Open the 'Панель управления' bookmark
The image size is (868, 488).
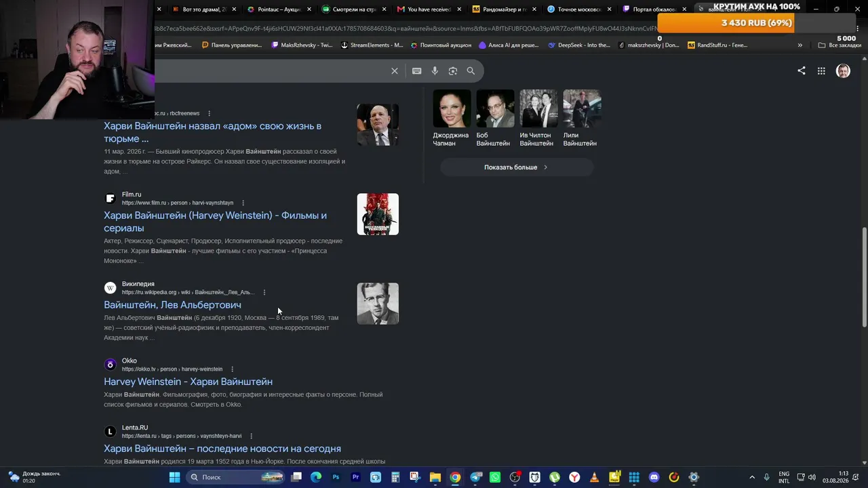[231, 45]
